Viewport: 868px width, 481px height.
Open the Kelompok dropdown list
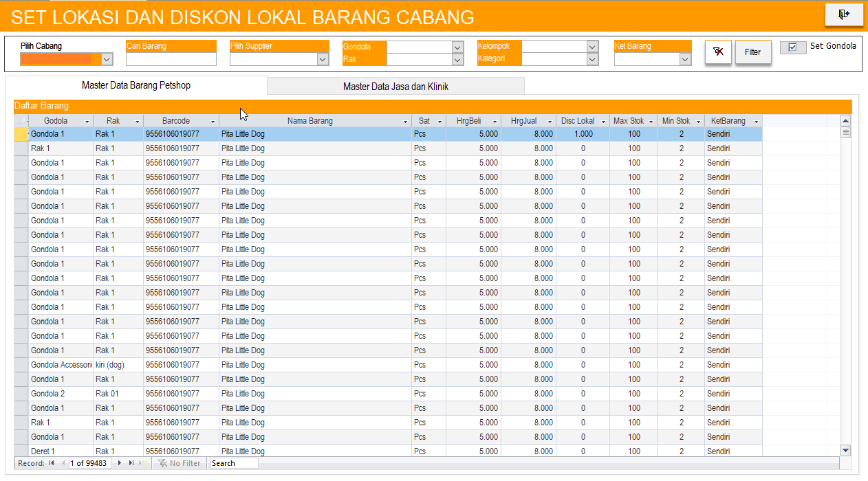click(592, 47)
